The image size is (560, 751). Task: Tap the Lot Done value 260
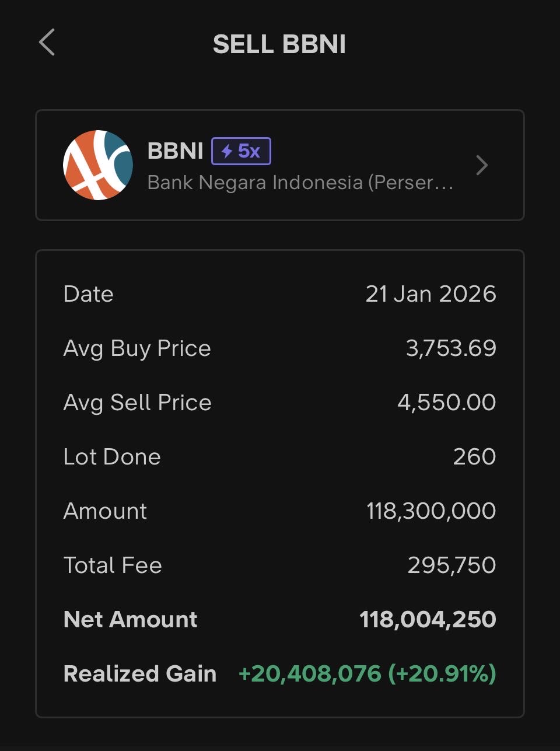474,456
